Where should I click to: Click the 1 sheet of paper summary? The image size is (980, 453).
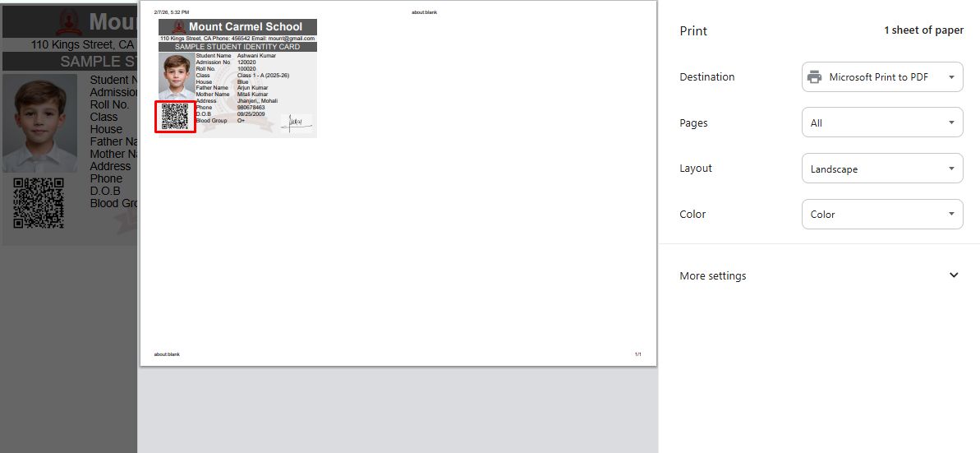923,30
